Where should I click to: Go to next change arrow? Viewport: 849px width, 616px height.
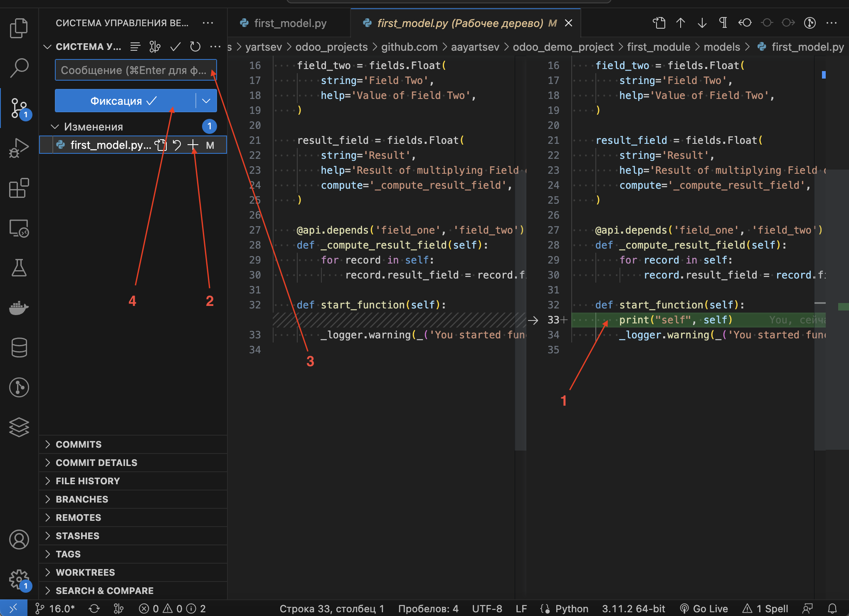tap(702, 23)
